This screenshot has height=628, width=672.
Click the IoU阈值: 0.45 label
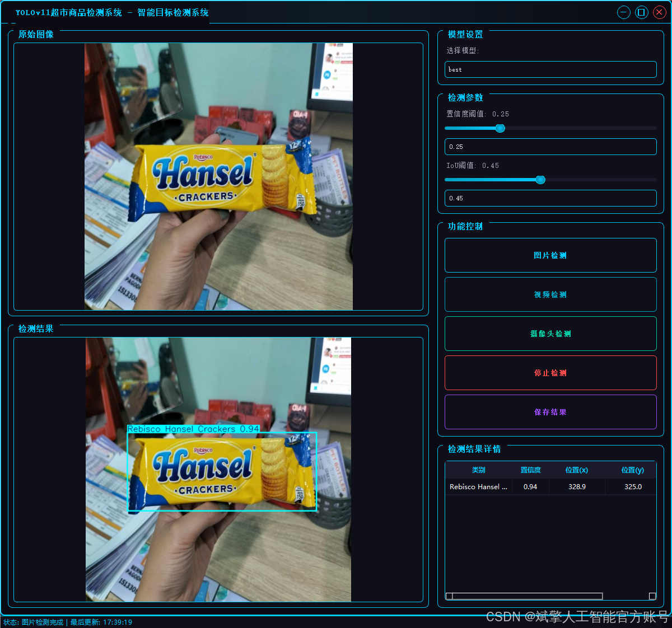pos(473,166)
